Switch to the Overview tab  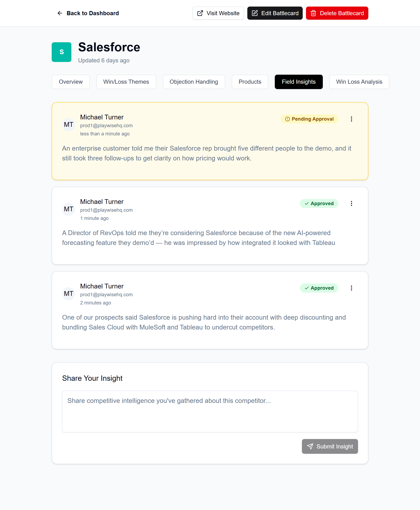point(71,82)
